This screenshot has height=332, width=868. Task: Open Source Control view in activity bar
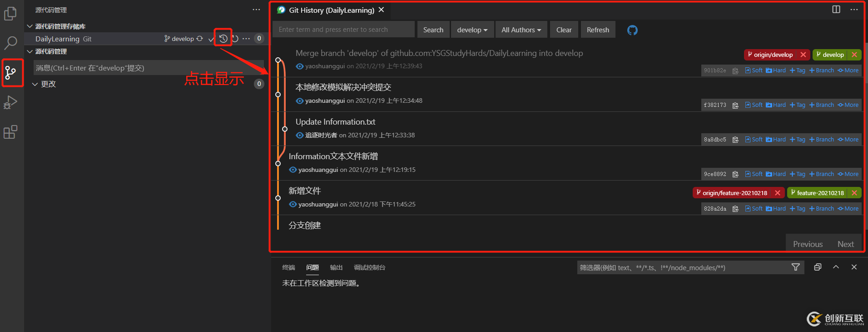coord(10,72)
